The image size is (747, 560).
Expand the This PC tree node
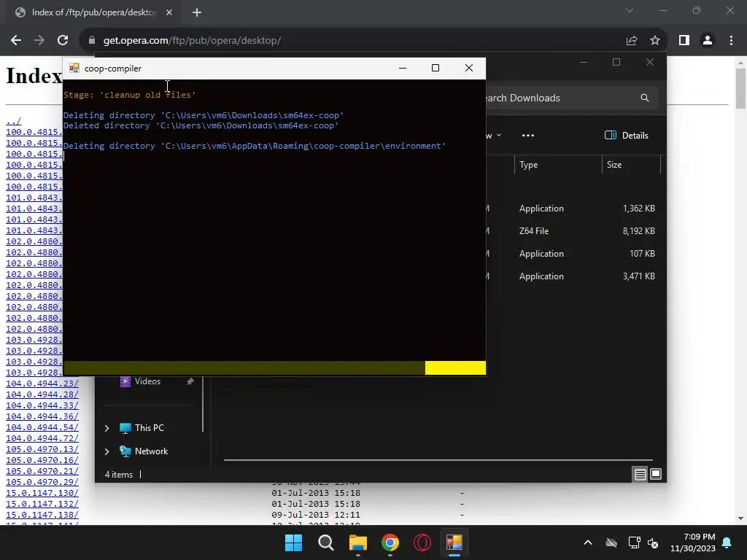(x=107, y=428)
